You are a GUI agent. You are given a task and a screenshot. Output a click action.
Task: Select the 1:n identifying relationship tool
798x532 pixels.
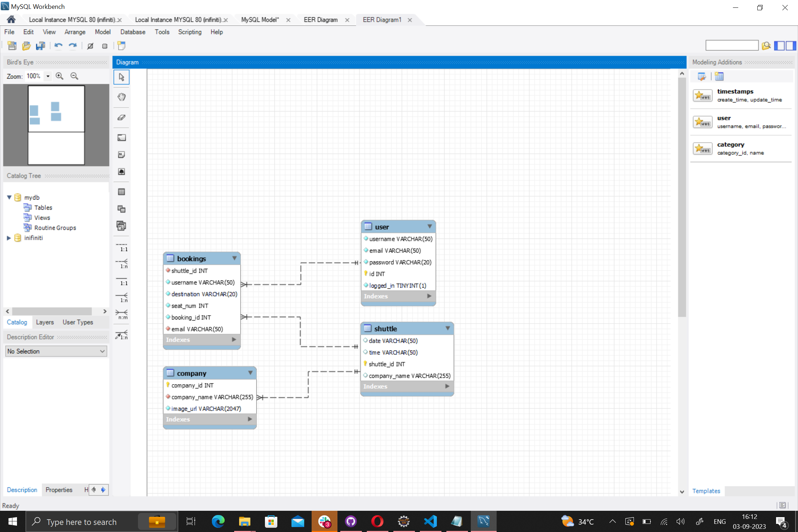(x=121, y=298)
